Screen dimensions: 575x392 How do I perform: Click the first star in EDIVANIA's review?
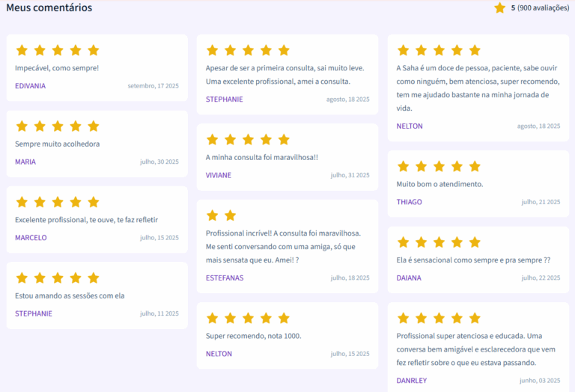22,50
